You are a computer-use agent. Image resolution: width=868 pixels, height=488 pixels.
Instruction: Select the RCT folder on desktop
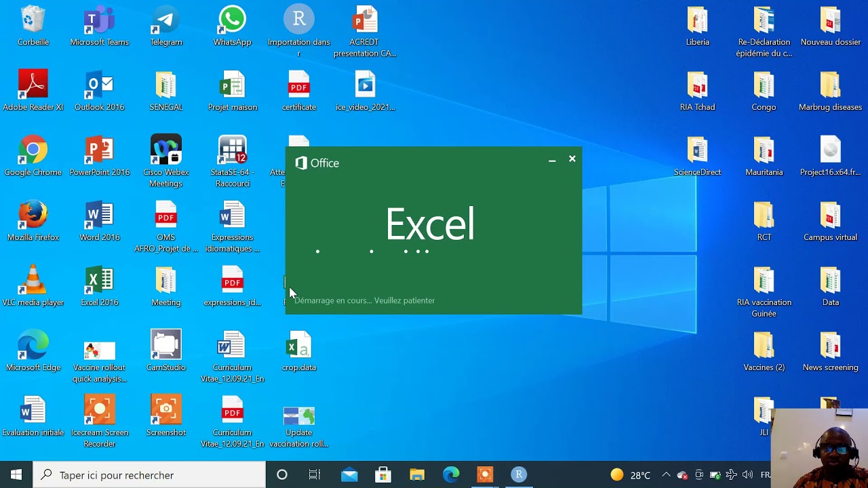[x=764, y=221]
